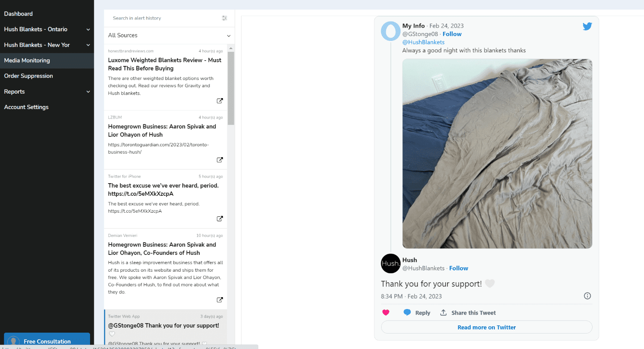Open Media Monitoring in the sidebar

click(x=27, y=60)
